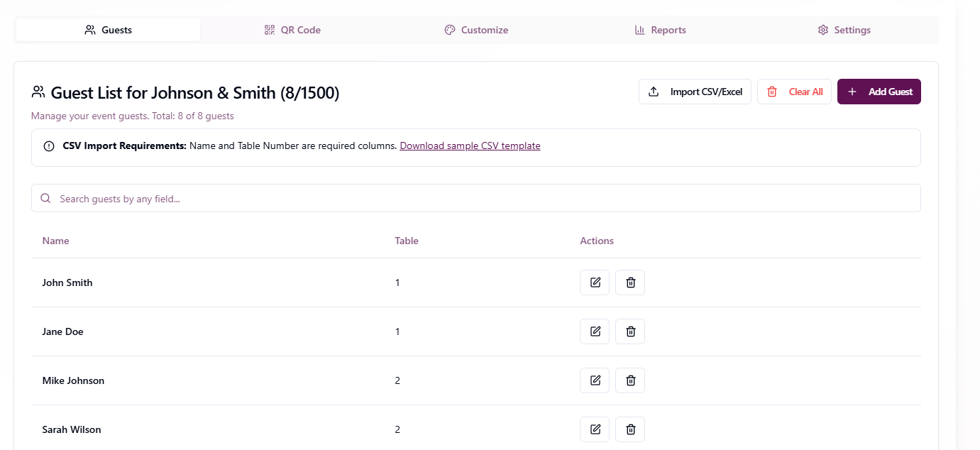Viewport: 980px width, 450px height.
Task: Switch to the Reports tab
Action: click(x=660, y=29)
